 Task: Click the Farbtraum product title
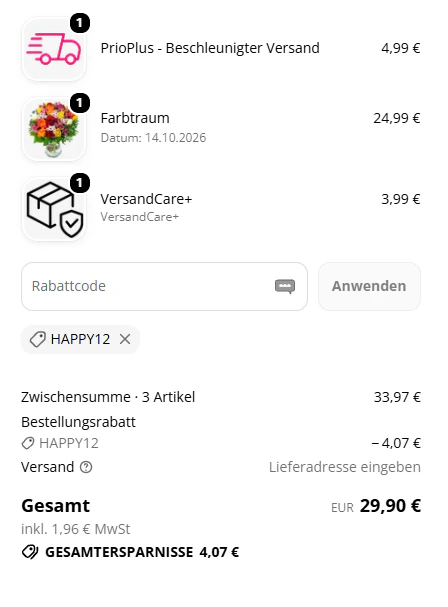tap(135, 118)
